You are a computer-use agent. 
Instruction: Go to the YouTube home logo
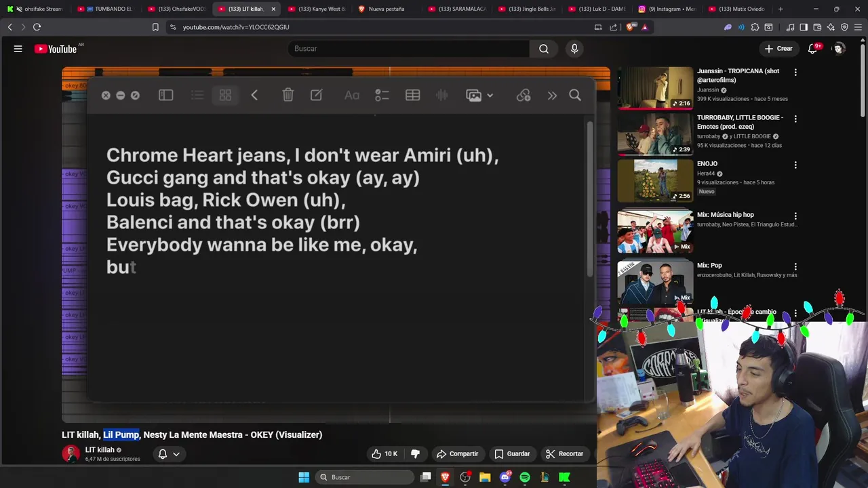[x=56, y=49]
